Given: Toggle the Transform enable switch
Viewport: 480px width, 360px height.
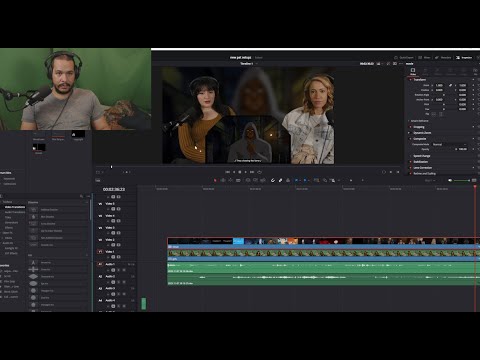Looking at the screenshot, I should tap(410, 80).
